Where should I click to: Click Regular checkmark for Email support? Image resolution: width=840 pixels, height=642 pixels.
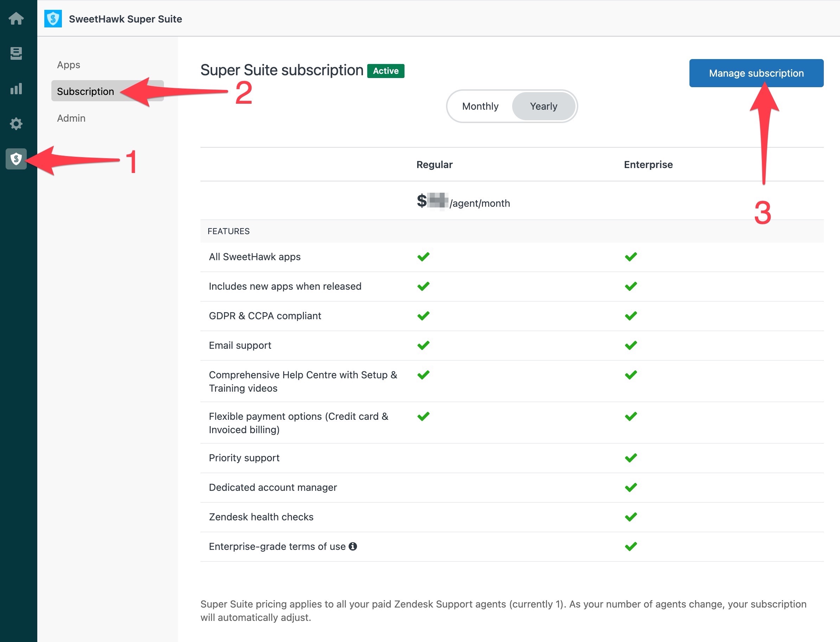click(x=423, y=346)
